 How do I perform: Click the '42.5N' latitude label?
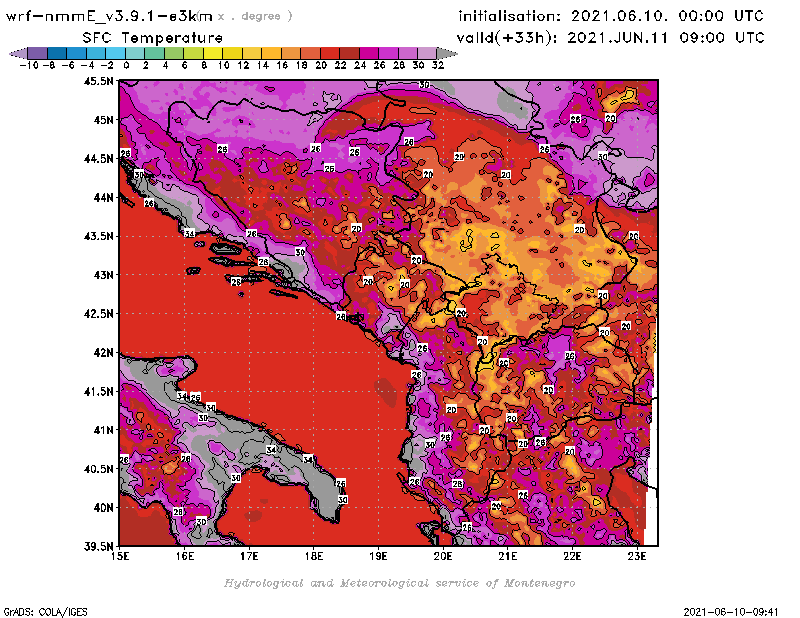tap(98, 314)
